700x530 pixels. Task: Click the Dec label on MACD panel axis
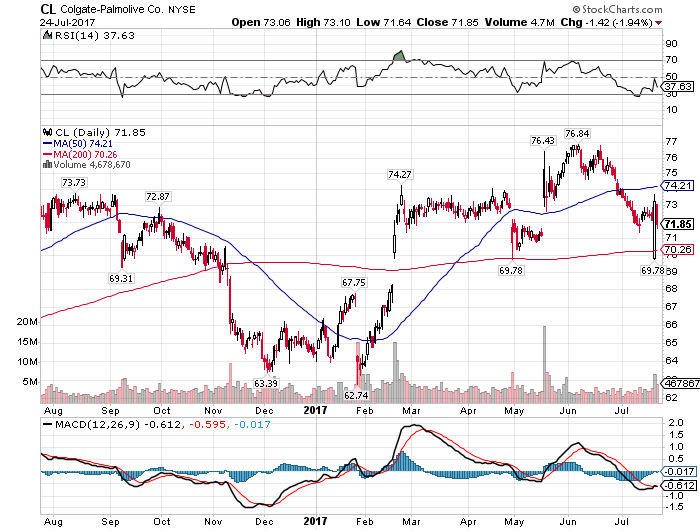click(264, 522)
